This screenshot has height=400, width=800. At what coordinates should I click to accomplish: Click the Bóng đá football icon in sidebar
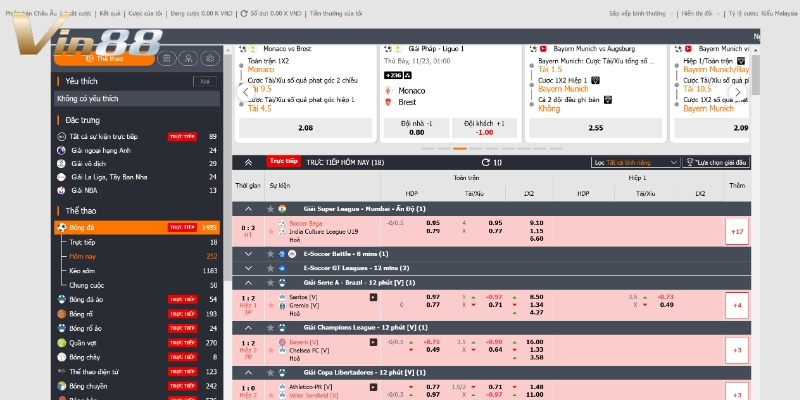coord(62,228)
